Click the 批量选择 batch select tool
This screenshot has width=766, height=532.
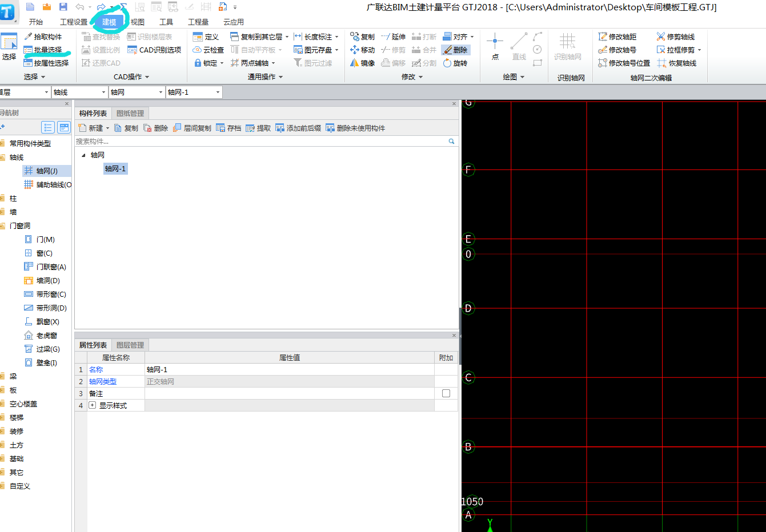[x=43, y=50]
